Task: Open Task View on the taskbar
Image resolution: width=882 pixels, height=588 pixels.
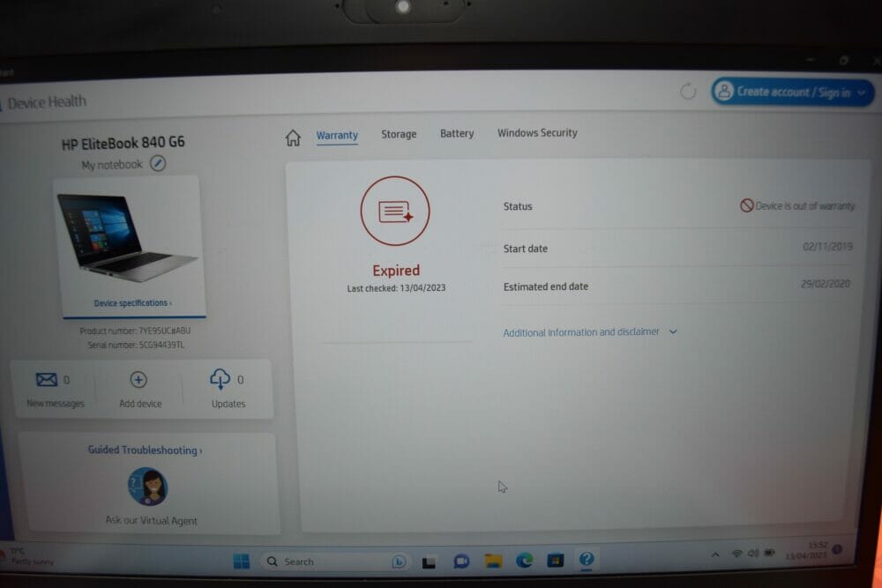Action: click(429, 562)
